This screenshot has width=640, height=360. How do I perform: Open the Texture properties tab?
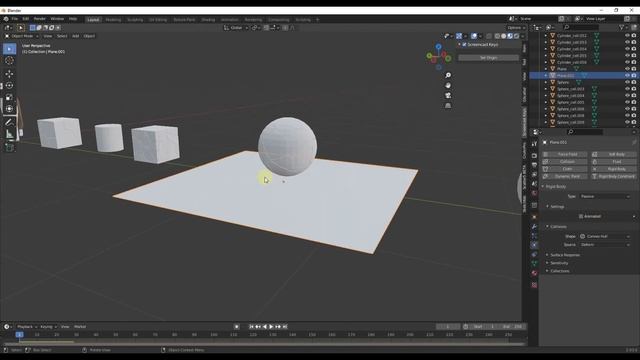tap(534, 285)
